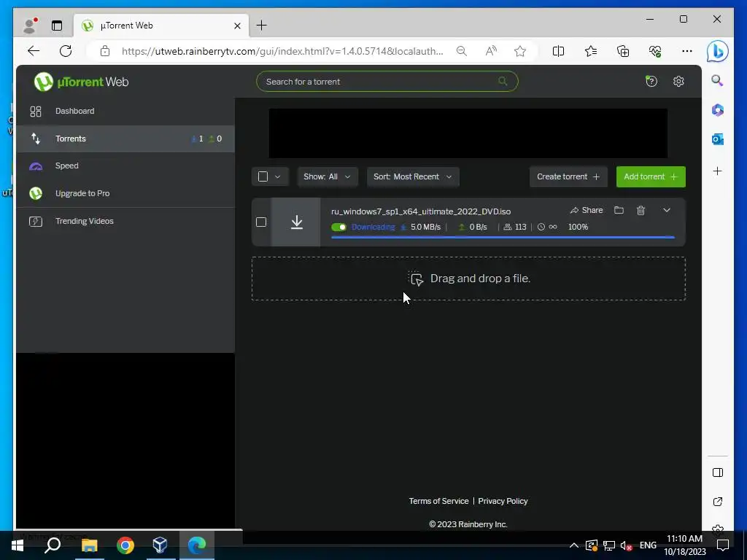Open VirtualBox from the taskbar
This screenshot has width=747, height=560.
(160, 545)
